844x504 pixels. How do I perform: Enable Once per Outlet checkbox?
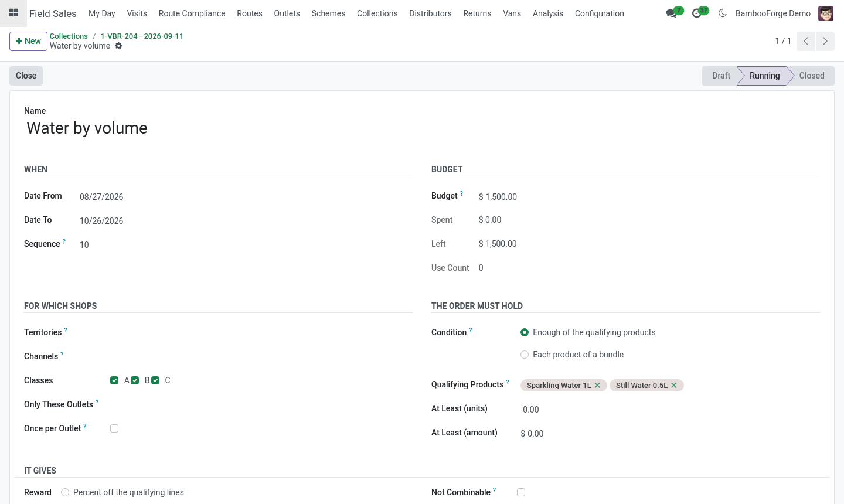114,428
